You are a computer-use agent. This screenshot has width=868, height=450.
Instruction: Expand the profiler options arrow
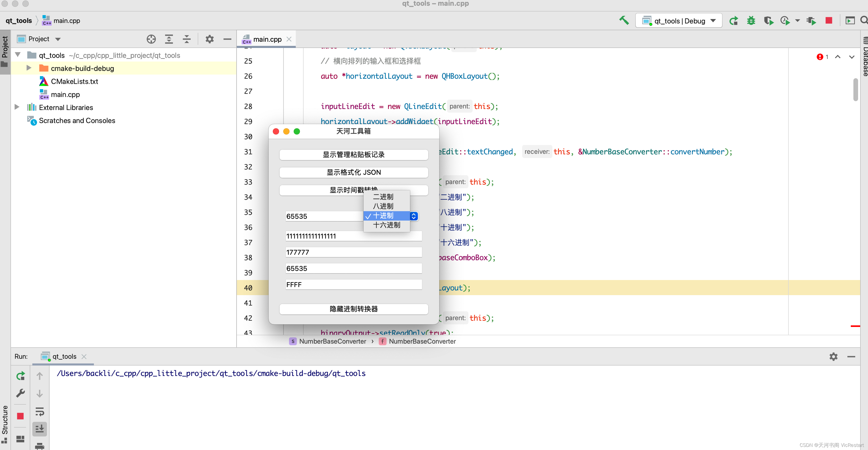pyautogui.click(x=797, y=21)
